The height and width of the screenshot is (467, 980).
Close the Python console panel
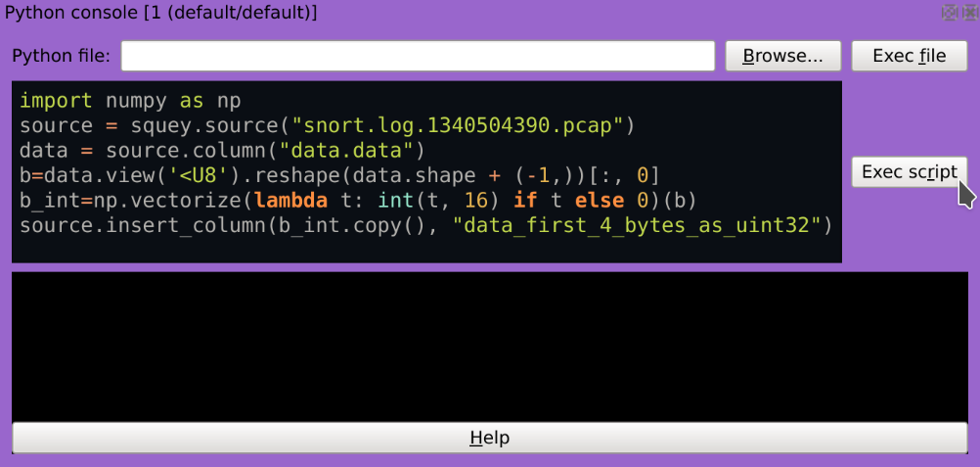[x=969, y=13]
